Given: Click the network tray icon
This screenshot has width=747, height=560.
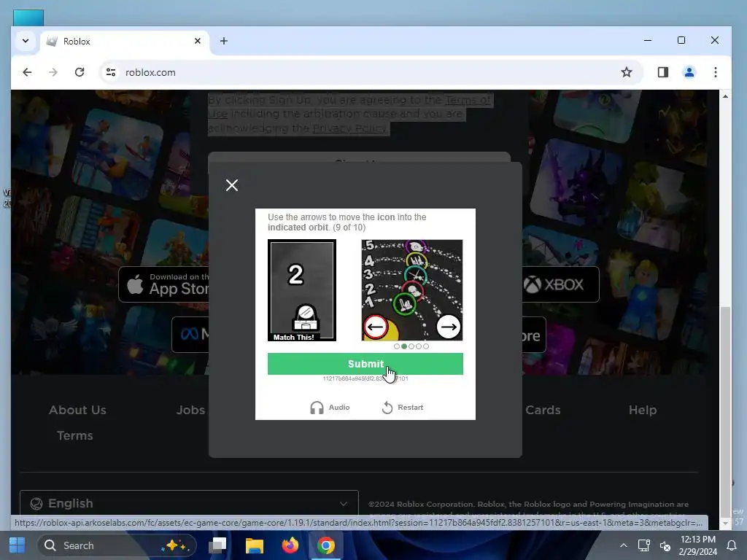Looking at the screenshot, I should 644,545.
